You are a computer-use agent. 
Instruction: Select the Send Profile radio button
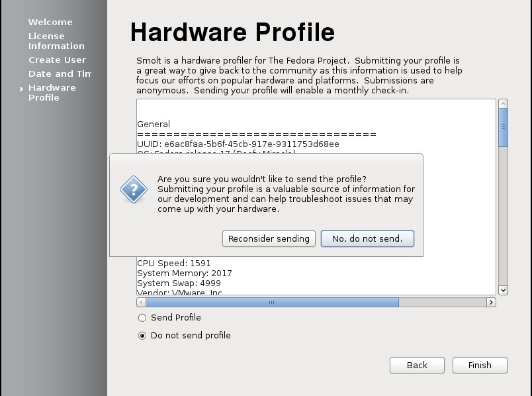142,318
